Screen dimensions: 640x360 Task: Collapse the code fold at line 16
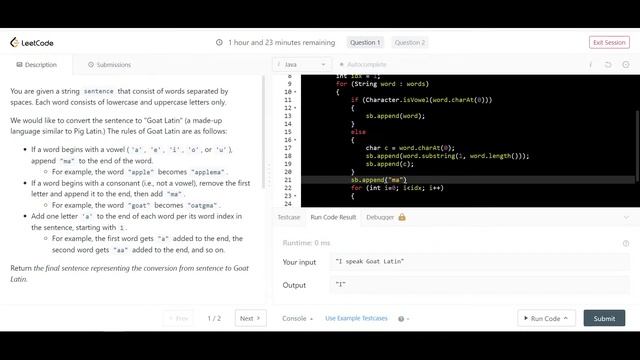[296, 140]
